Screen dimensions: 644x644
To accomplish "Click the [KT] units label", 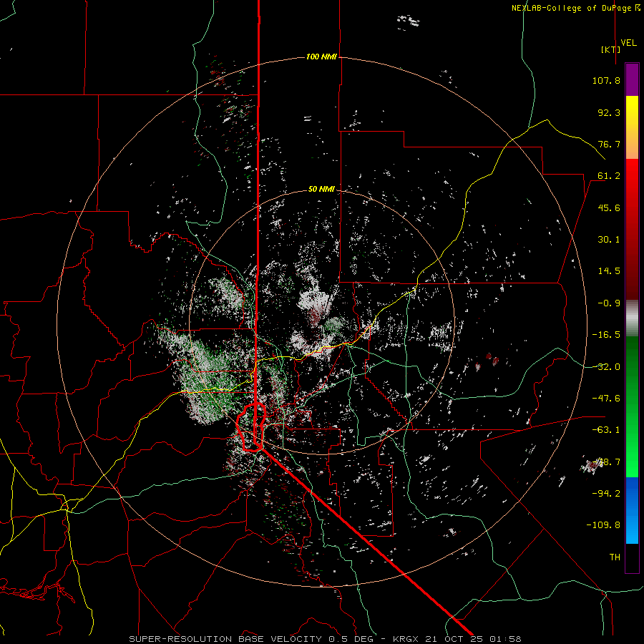I will [610, 49].
